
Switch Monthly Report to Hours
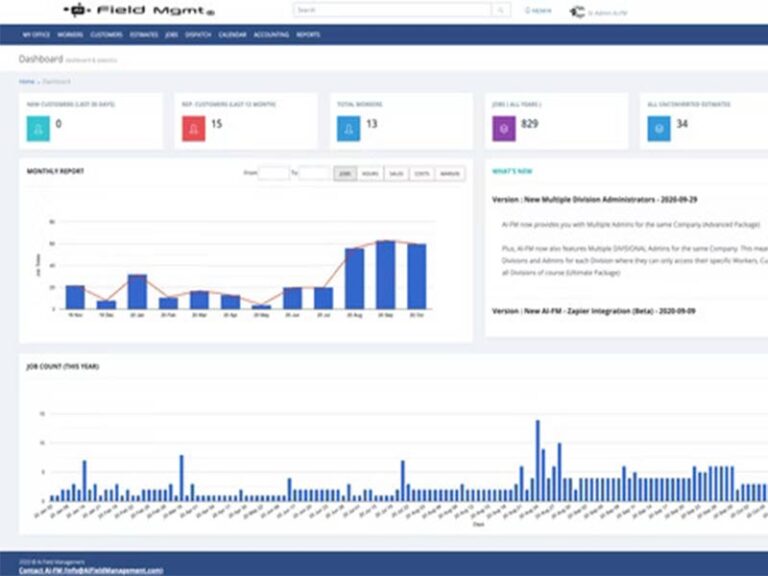click(370, 174)
